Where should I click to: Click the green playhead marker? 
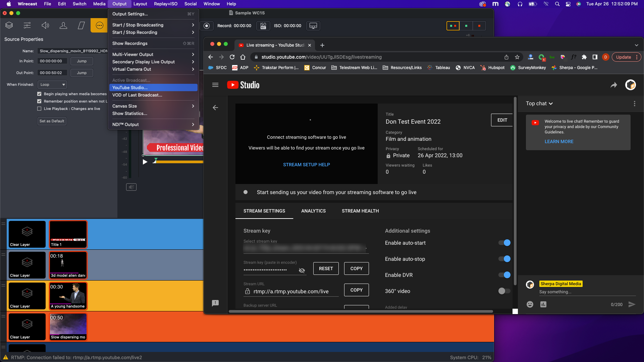155,160
